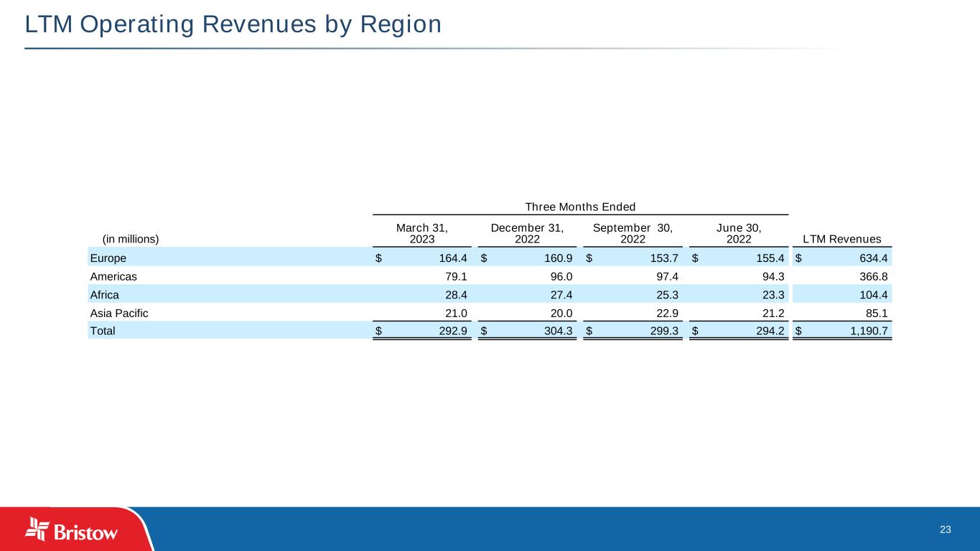This screenshot has width=980, height=551.
Task: Click the page number 23
Action: tap(945, 529)
